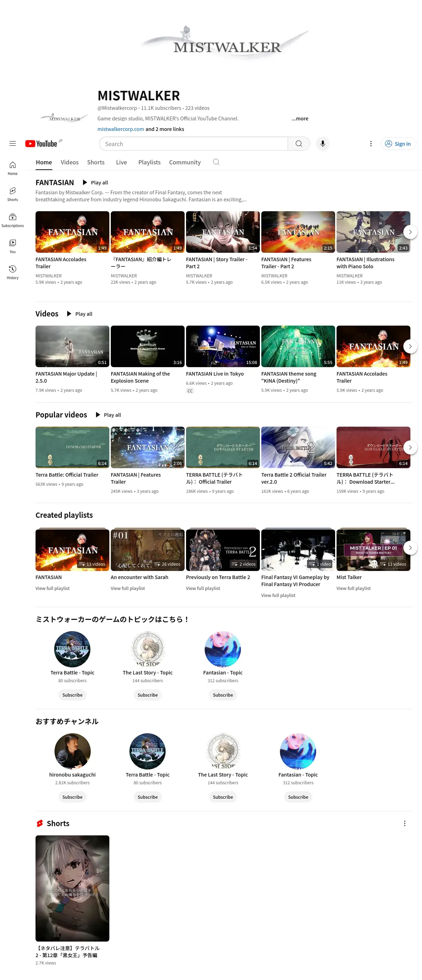Subscribe to the Fantasian - Topic channel under ミストウォーカー section
422x980 pixels.
tap(223, 695)
